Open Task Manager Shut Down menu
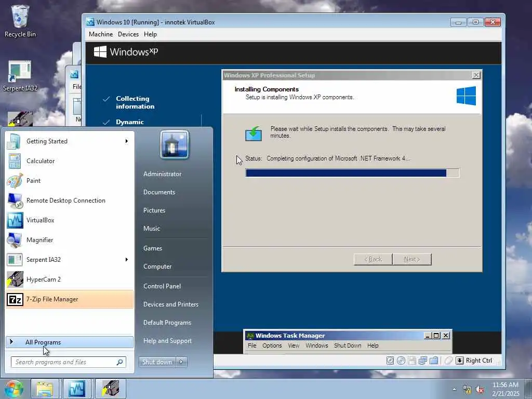Screen dimensions: 532x399 [x=348, y=345]
